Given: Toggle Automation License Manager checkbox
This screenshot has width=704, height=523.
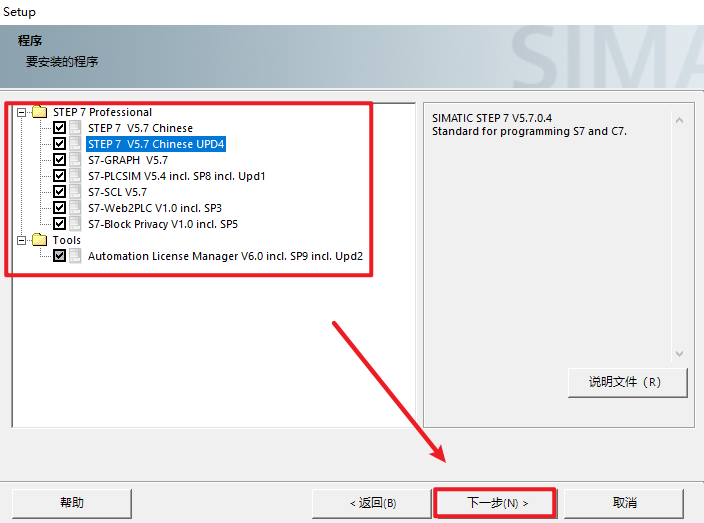Looking at the screenshot, I should point(59,255).
